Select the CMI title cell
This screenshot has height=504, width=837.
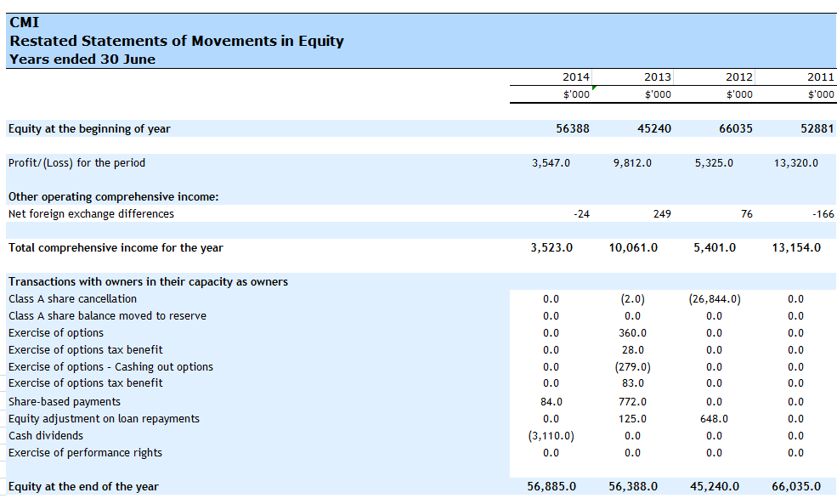click(24, 22)
